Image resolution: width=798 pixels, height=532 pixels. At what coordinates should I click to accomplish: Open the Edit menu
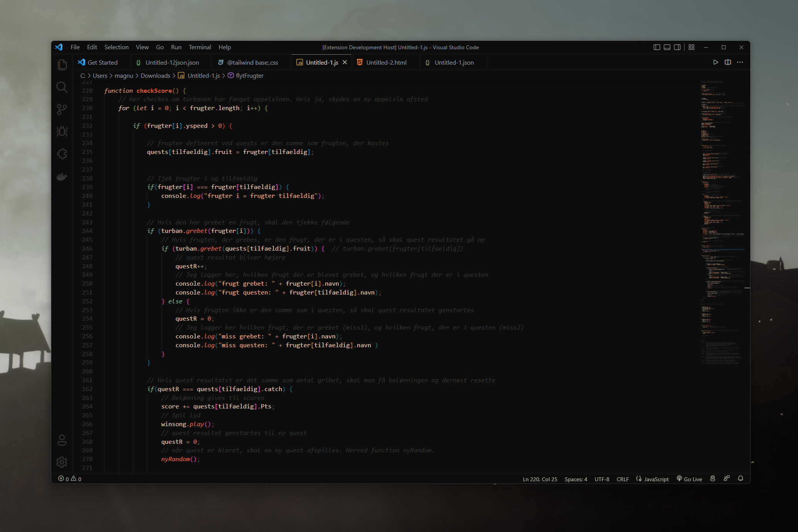click(x=92, y=47)
